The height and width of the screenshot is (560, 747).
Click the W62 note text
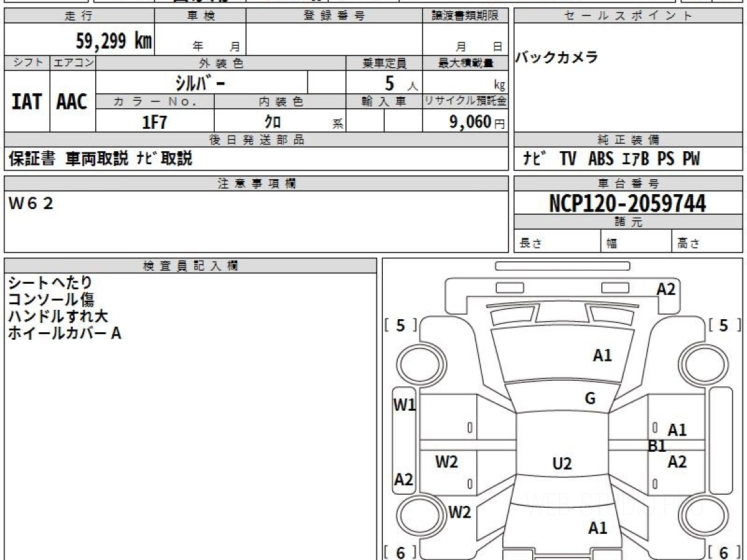click(31, 203)
